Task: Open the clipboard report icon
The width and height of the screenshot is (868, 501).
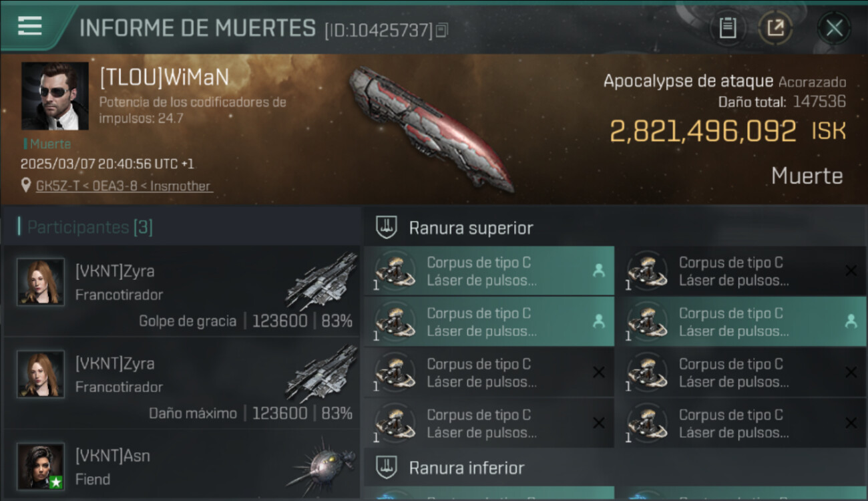Action: (728, 28)
